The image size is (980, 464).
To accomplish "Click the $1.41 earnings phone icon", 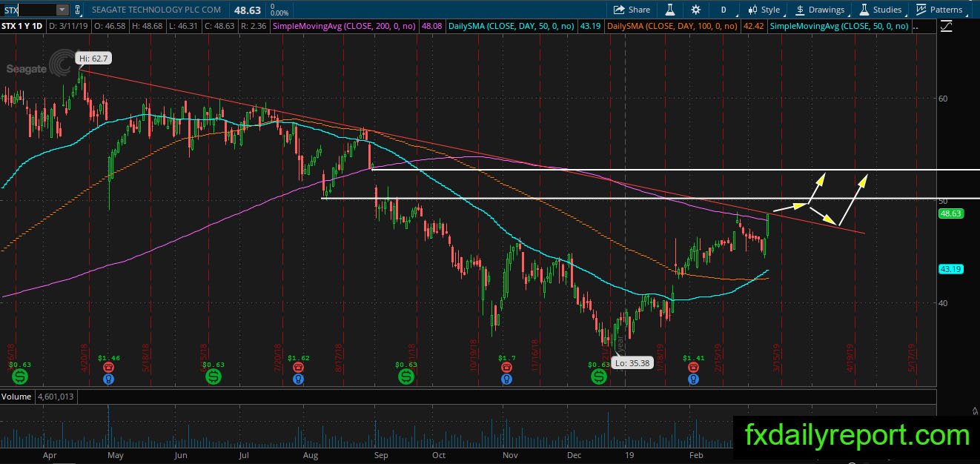I will point(692,366).
